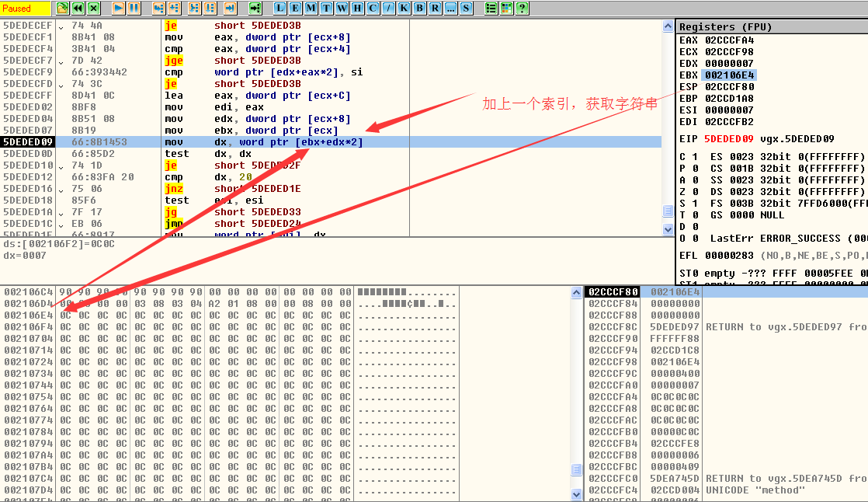868x502 pixels.
Task: Open the help contents
Action: pyautogui.click(x=522, y=8)
